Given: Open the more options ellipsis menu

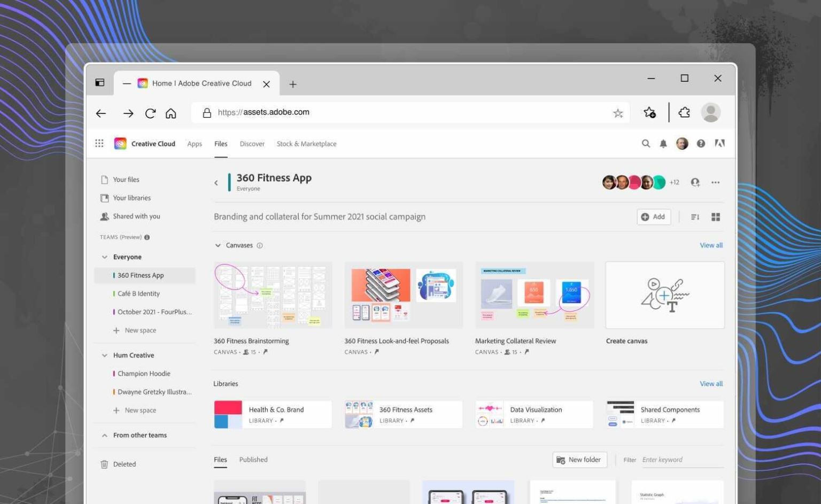Looking at the screenshot, I should click(715, 182).
